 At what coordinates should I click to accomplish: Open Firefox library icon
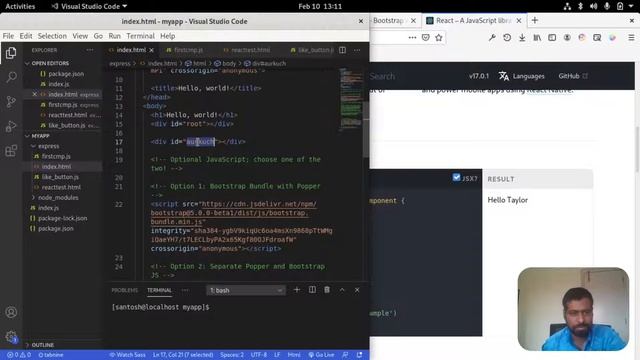pos(537,38)
